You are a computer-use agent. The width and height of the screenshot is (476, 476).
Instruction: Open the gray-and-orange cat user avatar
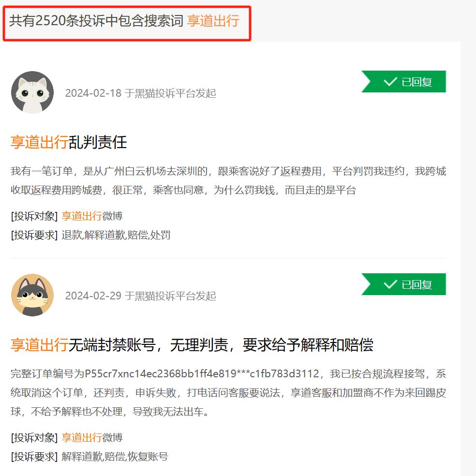(32, 295)
